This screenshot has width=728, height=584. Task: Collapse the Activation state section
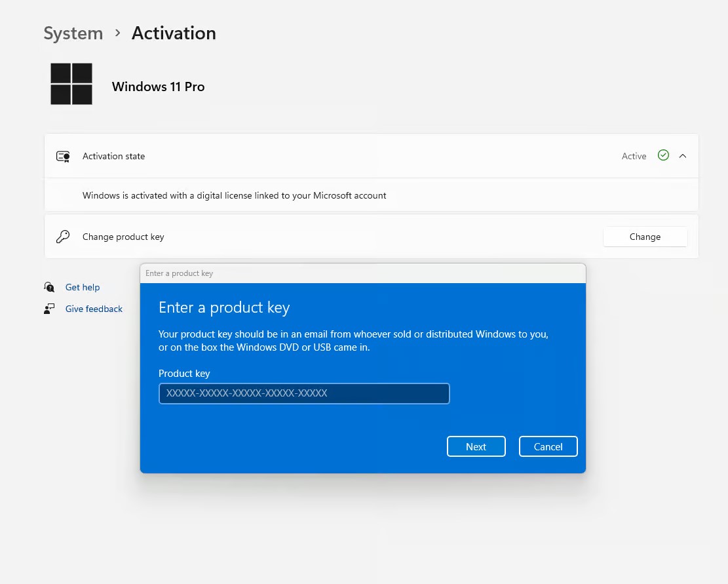[x=683, y=156]
